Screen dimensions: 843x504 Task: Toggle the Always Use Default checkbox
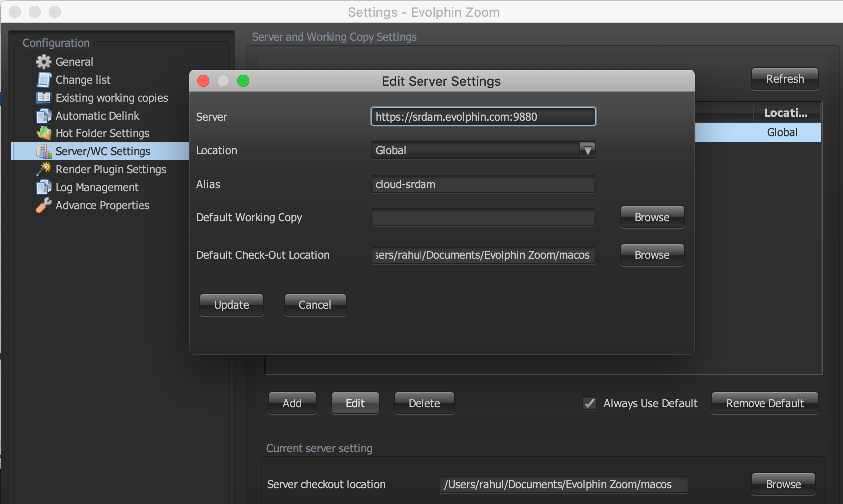pyautogui.click(x=589, y=403)
